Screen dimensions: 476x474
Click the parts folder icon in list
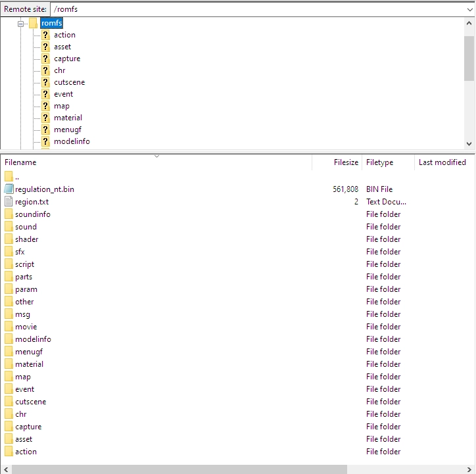[x=9, y=277]
